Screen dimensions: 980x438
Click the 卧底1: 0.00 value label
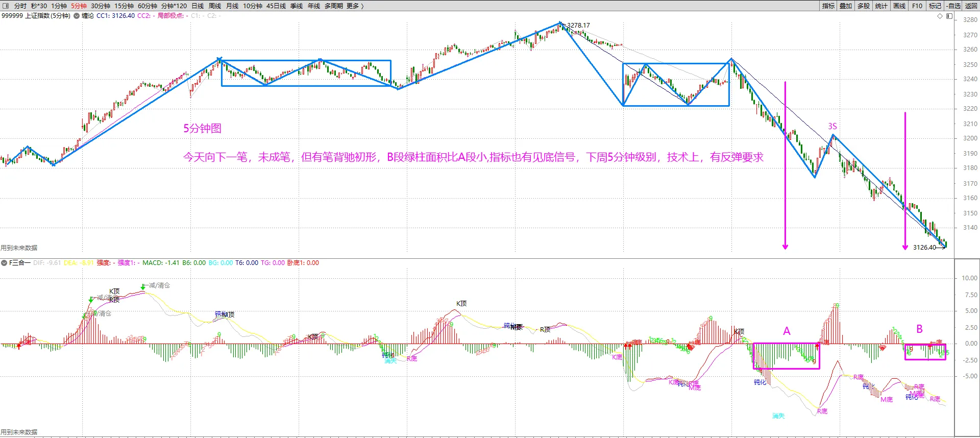(x=303, y=263)
